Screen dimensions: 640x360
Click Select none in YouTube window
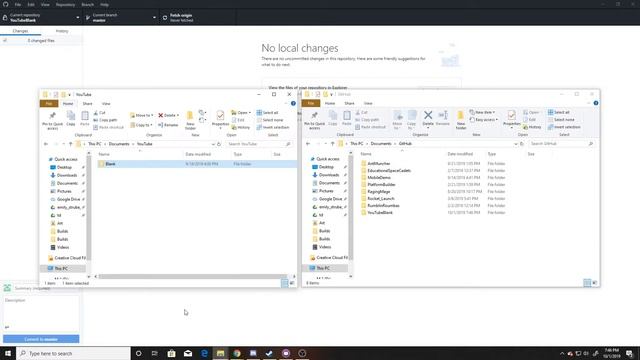[270, 120]
